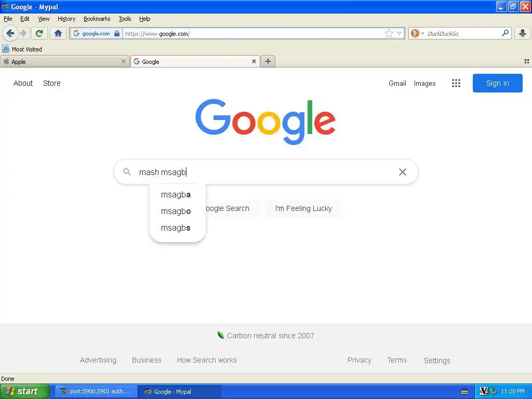Click the Google - Mypal taskbar button
This screenshot has height=399, width=532.
pyautogui.click(x=180, y=391)
